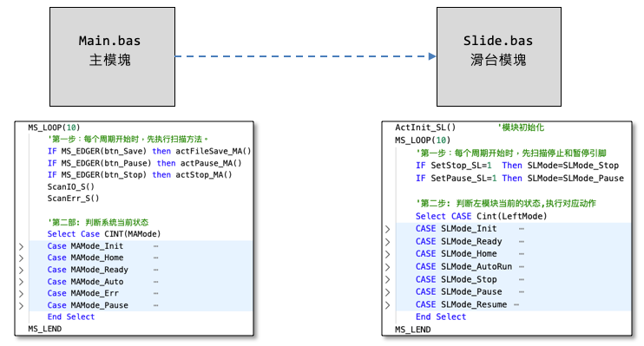Click the actStop_MA() btn_Stop line
This screenshot has width=644, height=346.
[x=140, y=175]
